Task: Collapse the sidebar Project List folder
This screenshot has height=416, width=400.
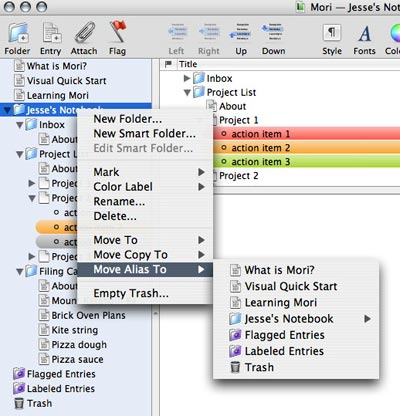Action: coord(19,154)
